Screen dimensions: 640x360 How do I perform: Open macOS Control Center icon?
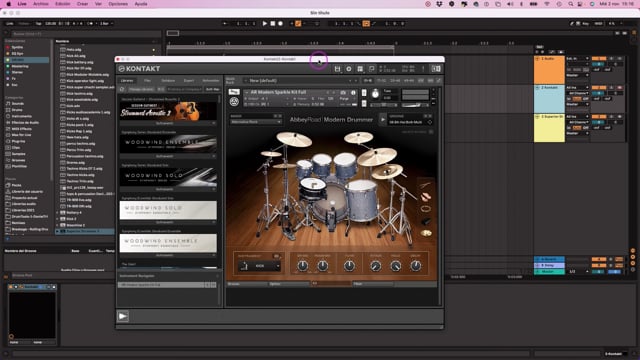580,4
